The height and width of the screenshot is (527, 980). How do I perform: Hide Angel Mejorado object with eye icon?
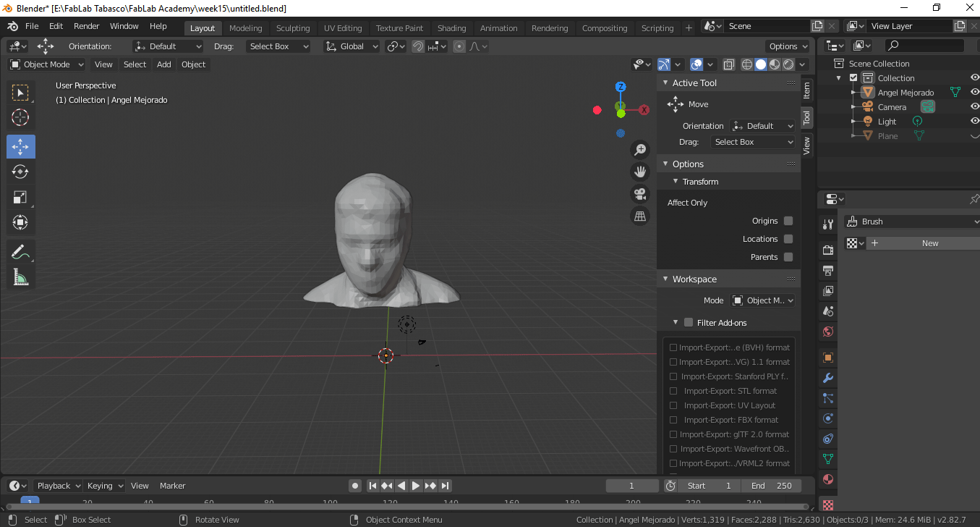click(x=974, y=92)
